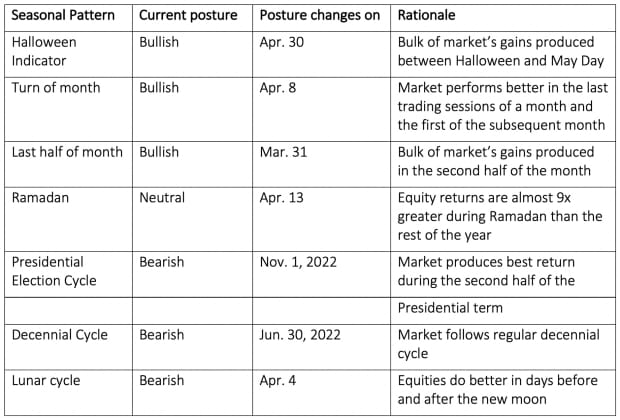
Task: Select the 'Last half of month' cell
Action: (67, 152)
